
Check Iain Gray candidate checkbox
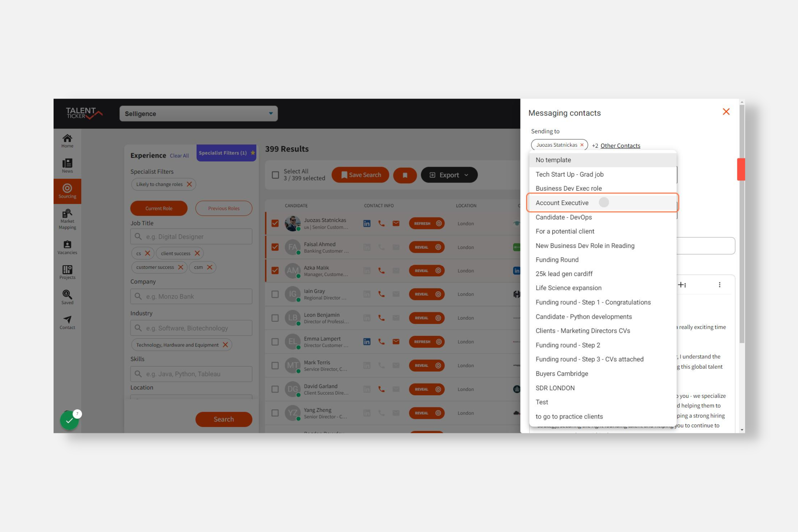point(275,294)
